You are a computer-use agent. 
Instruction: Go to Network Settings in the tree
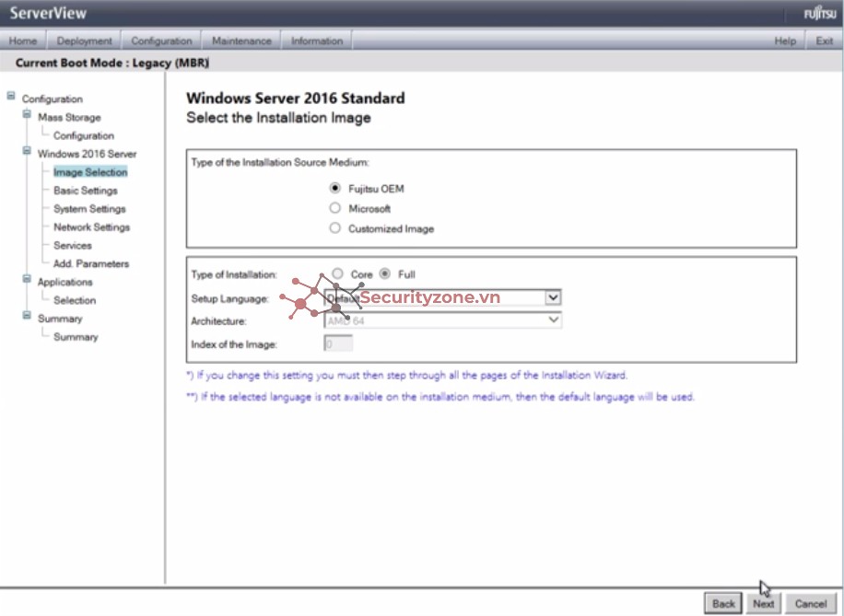(91, 227)
